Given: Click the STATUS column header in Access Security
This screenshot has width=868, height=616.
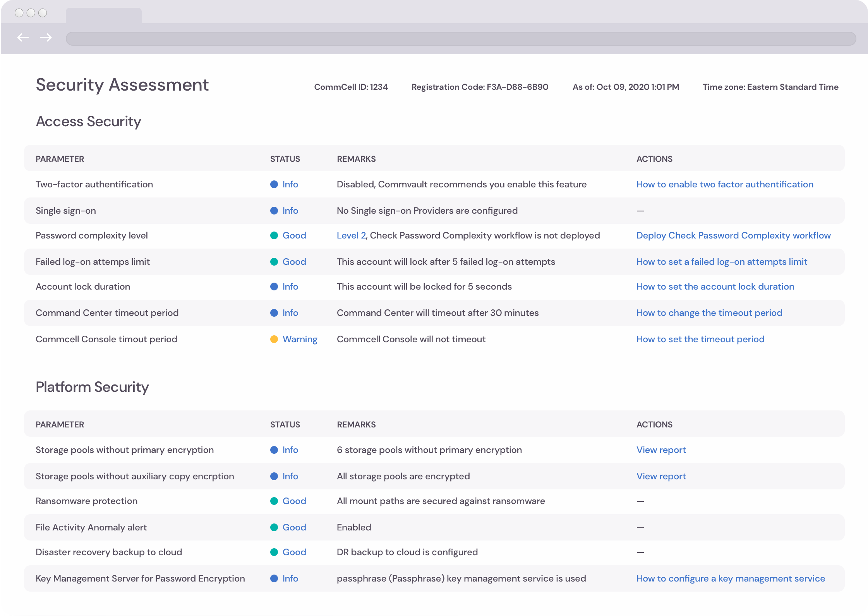Looking at the screenshot, I should pyautogui.click(x=285, y=159).
